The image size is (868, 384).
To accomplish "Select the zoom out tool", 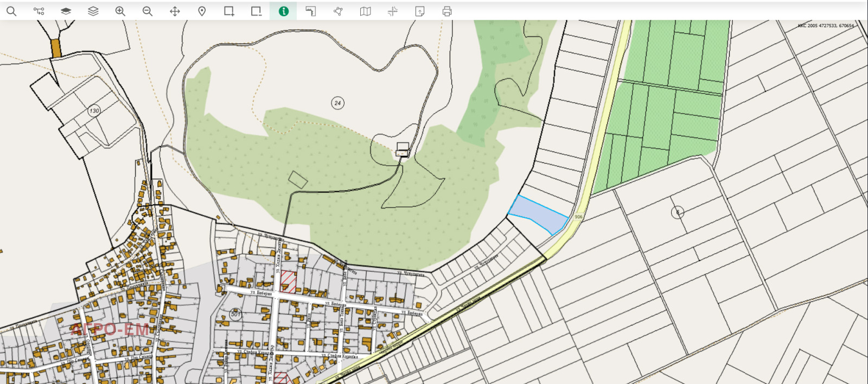I will pyautogui.click(x=148, y=11).
